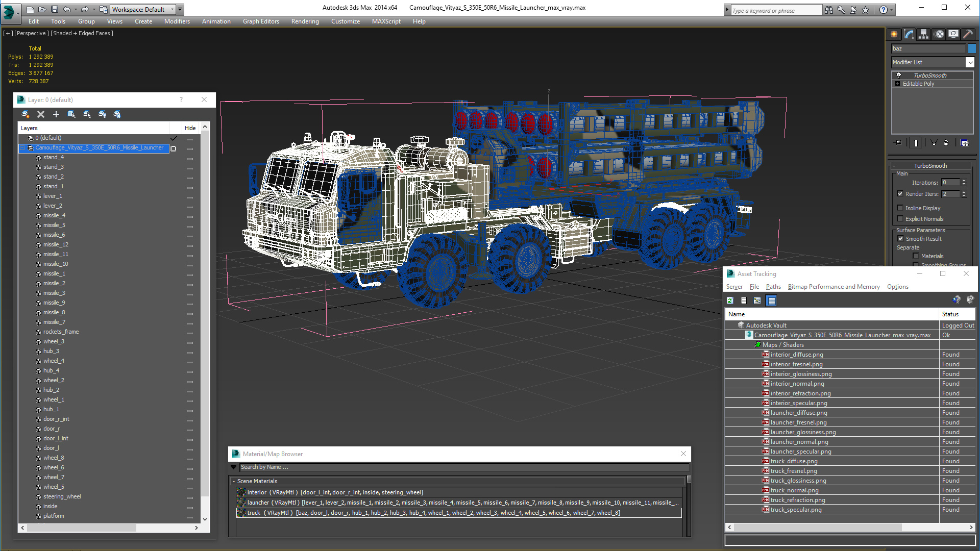Collapse the Camouflage_Vityaz layer tree node
This screenshot has width=980, height=551.
(x=22, y=148)
